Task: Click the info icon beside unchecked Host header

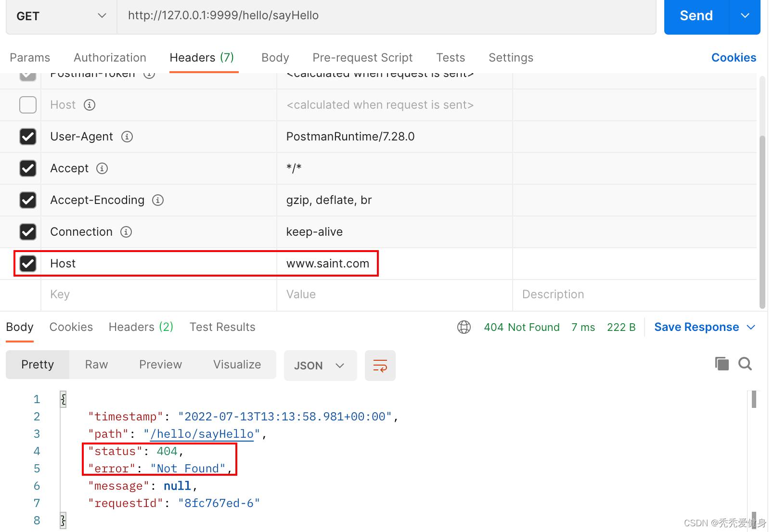Action: (90, 105)
